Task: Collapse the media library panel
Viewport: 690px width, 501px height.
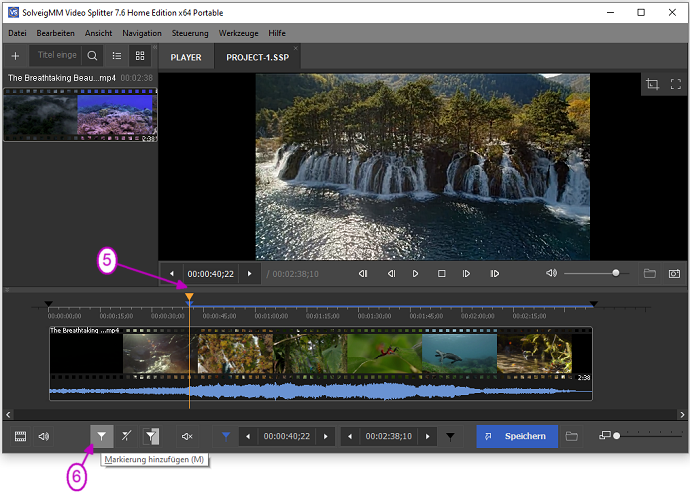Action: [155, 47]
